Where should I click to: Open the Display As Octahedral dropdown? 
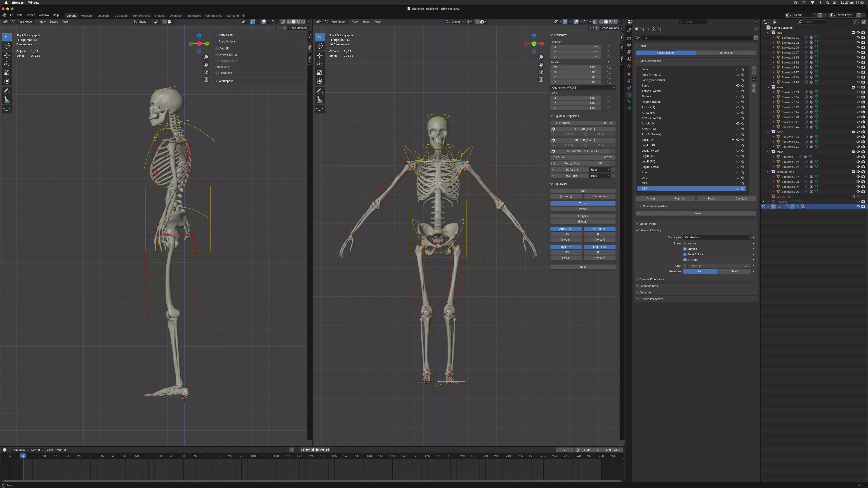coord(717,237)
